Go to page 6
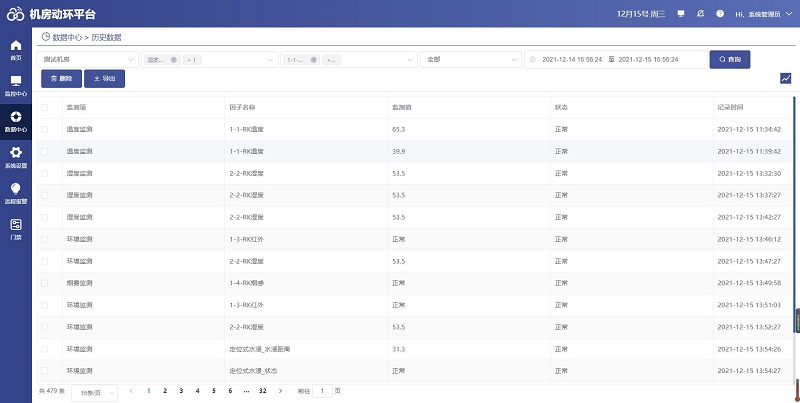This screenshot has width=800, height=403. (x=230, y=391)
